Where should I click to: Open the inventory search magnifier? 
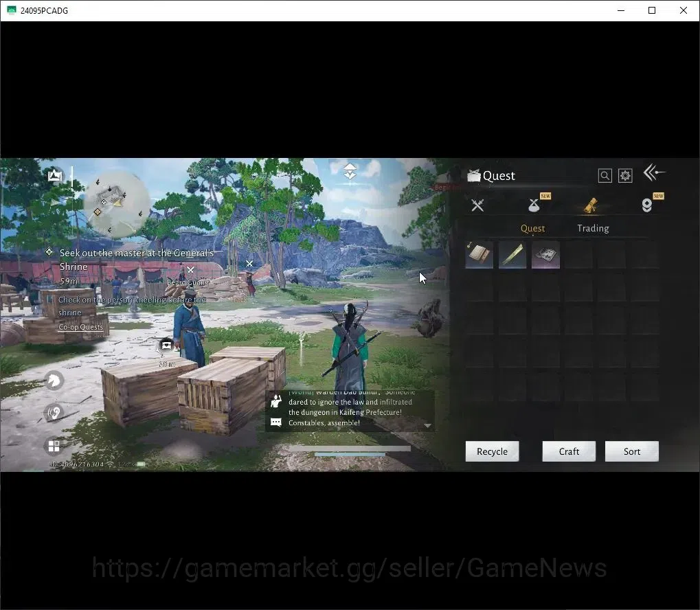pyautogui.click(x=605, y=175)
